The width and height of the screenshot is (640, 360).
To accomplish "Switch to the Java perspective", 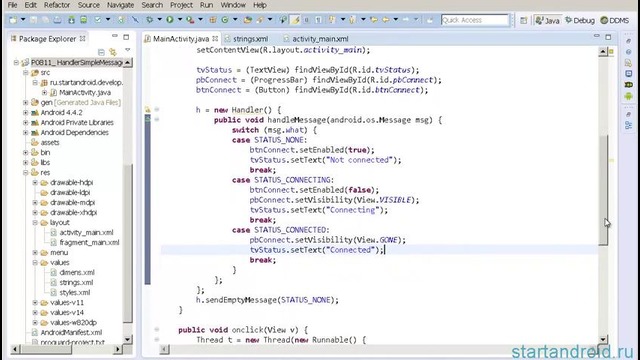I will tap(547, 20).
